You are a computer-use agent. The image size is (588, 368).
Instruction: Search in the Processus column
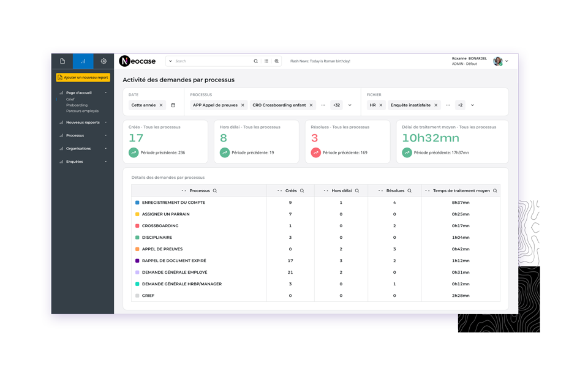215,191
